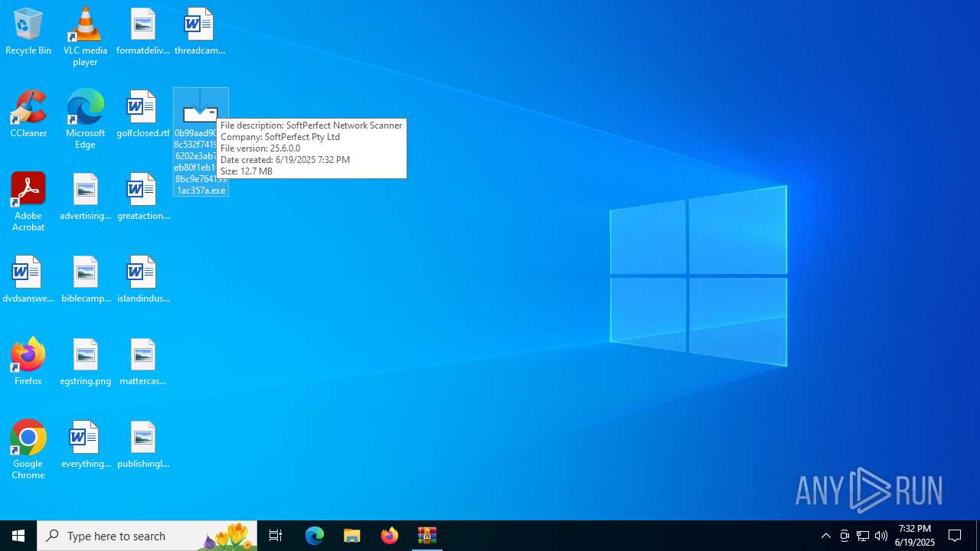Viewport: 980px width, 551px height.
Task: Click Show desktop sliver at taskbar end
Action: click(978, 536)
